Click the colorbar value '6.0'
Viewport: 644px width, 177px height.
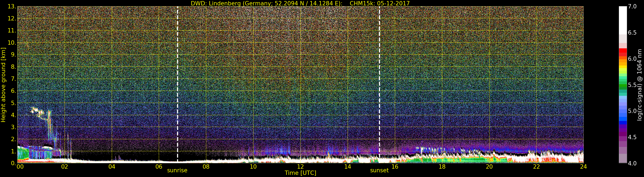[632, 59]
